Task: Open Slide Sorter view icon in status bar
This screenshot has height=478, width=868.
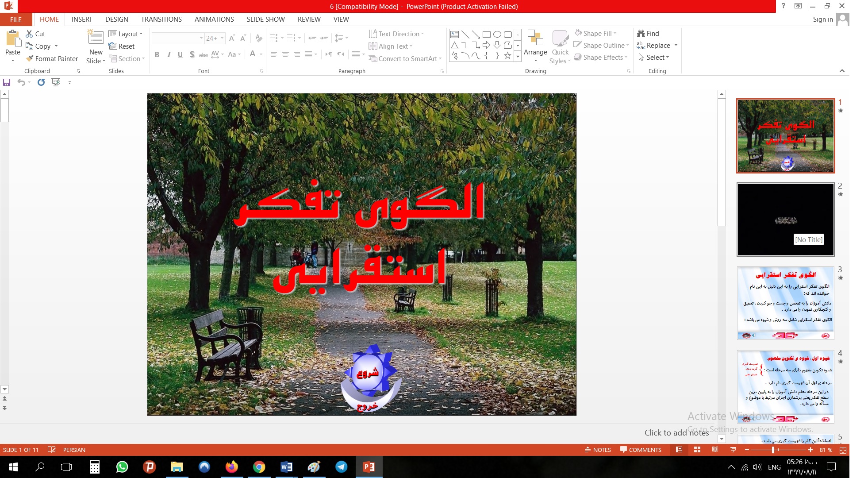Action: coord(697,450)
